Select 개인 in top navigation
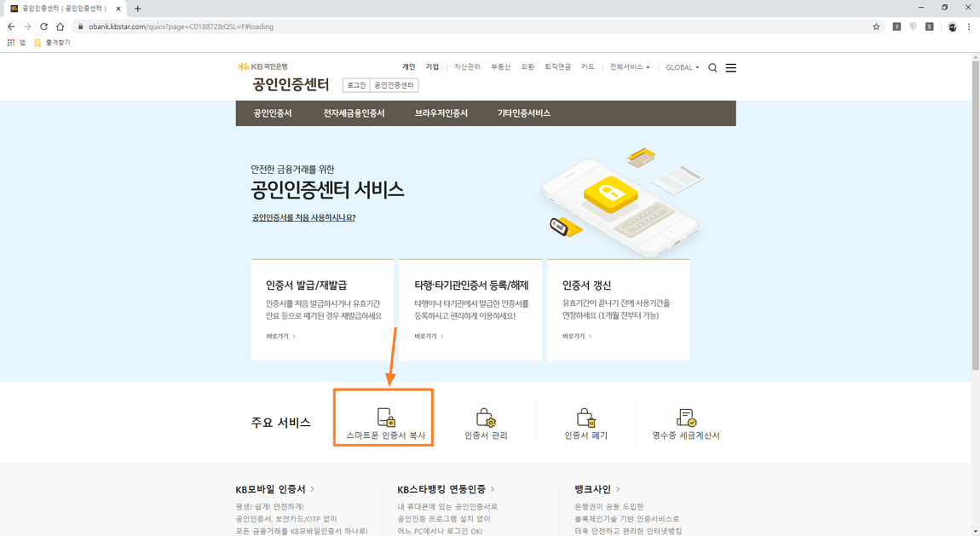 click(x=409, y=66)
